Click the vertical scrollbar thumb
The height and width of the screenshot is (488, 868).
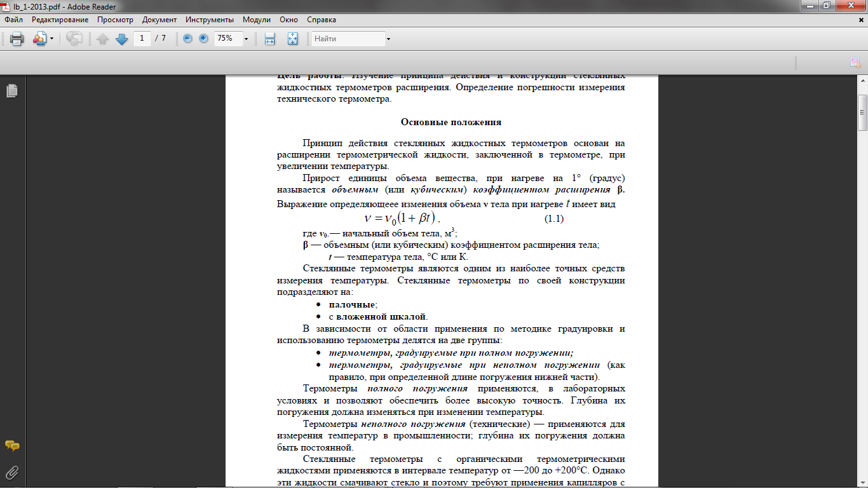(862, 113)
